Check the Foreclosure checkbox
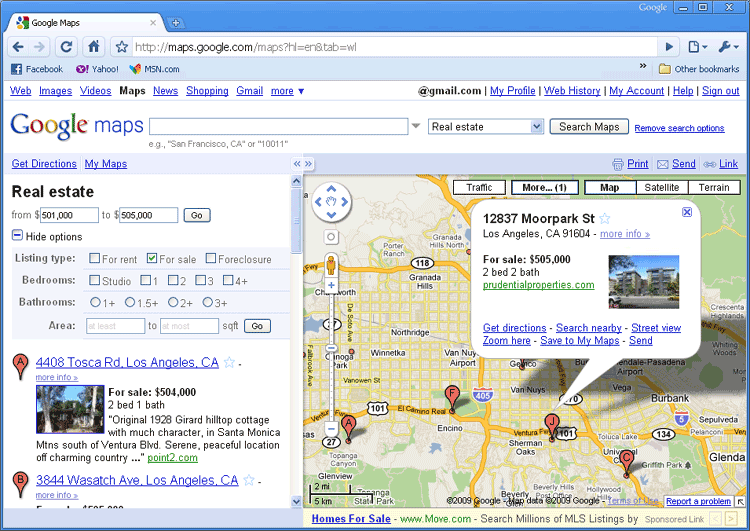Viewport: 750px width, 531px height. click(211, 258)
